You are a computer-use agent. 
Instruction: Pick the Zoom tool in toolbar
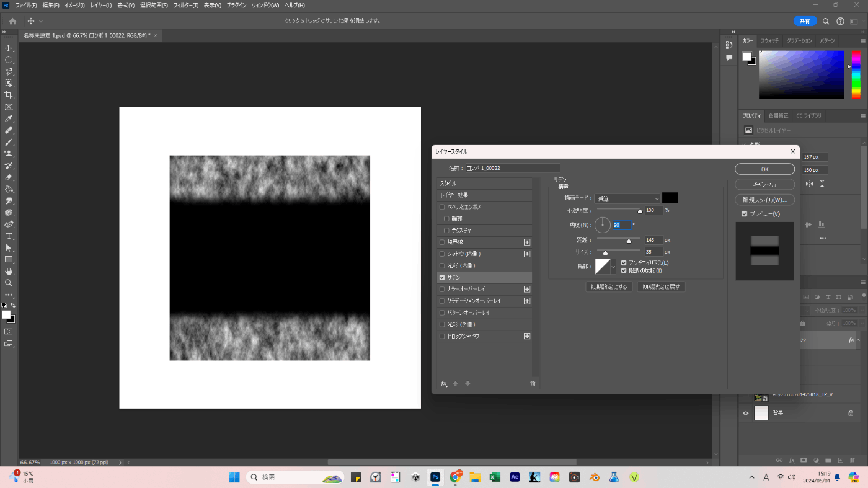point(9,283)
